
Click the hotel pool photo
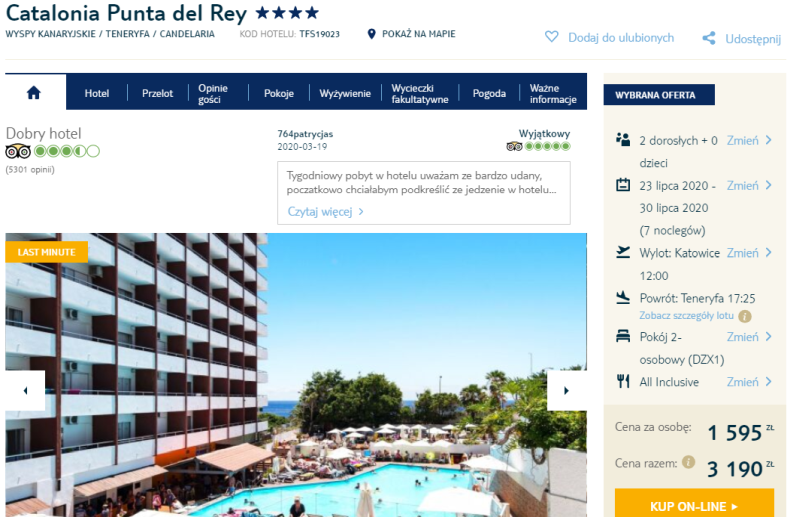296,375
